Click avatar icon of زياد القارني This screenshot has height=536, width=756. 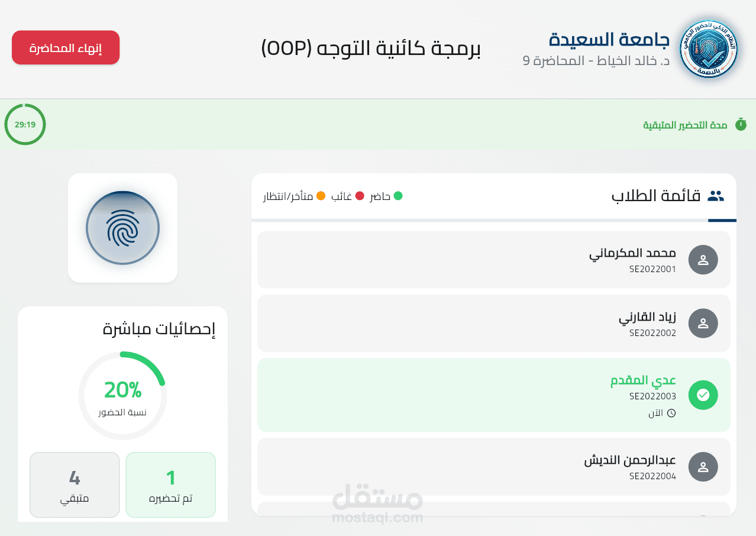703,323
